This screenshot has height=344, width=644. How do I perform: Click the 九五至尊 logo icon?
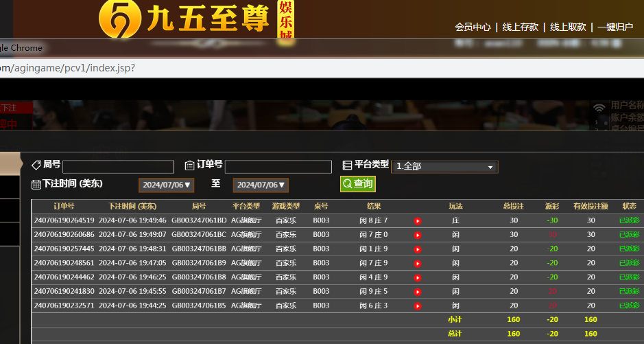point(118,19)
